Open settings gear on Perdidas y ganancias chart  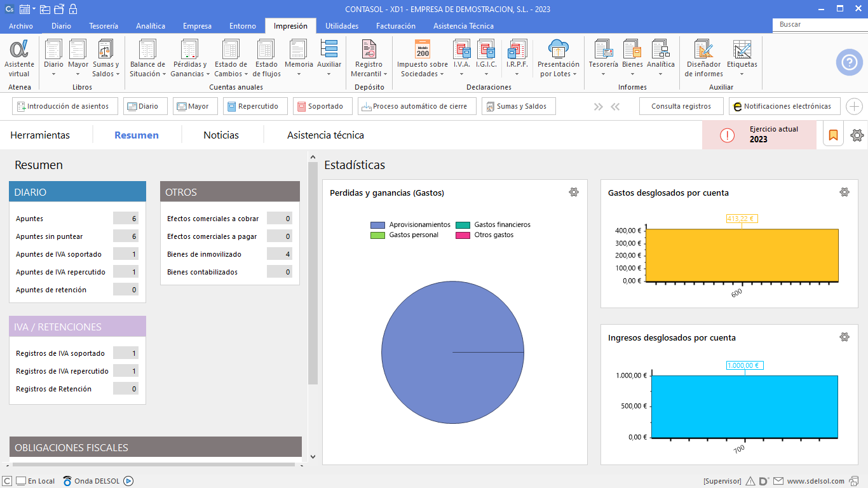click(574, 192)
